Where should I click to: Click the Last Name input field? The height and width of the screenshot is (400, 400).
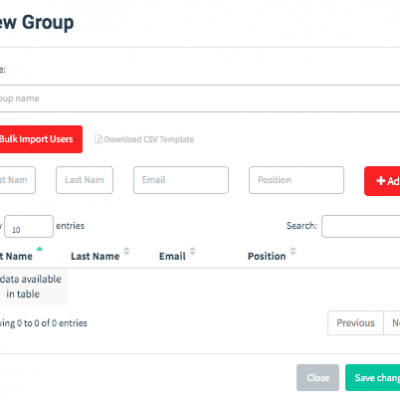pyautogui.click(x=85, y=180)
